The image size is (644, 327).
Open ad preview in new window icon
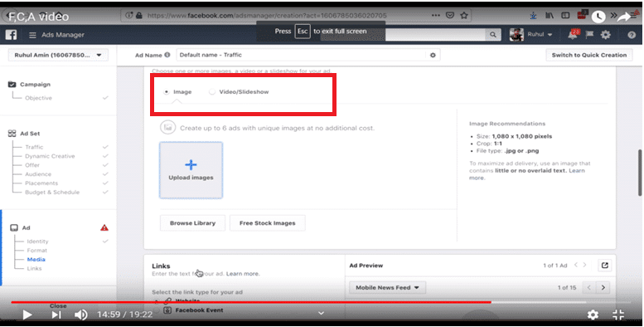604,266
